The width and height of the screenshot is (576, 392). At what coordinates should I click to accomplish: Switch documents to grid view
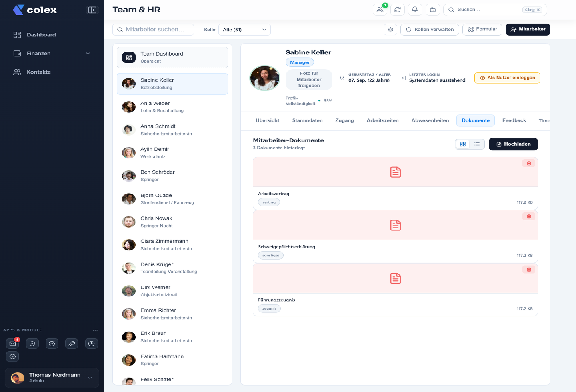(x=463, y=144)
